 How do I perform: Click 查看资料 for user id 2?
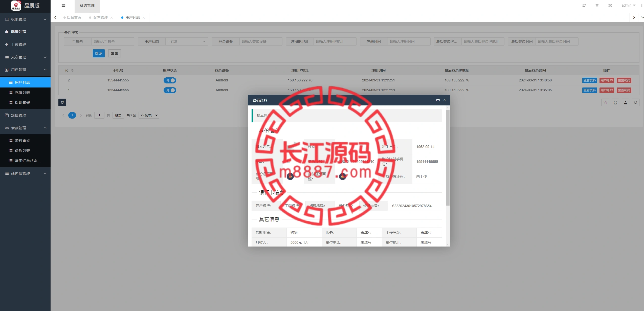click(590, 80)
